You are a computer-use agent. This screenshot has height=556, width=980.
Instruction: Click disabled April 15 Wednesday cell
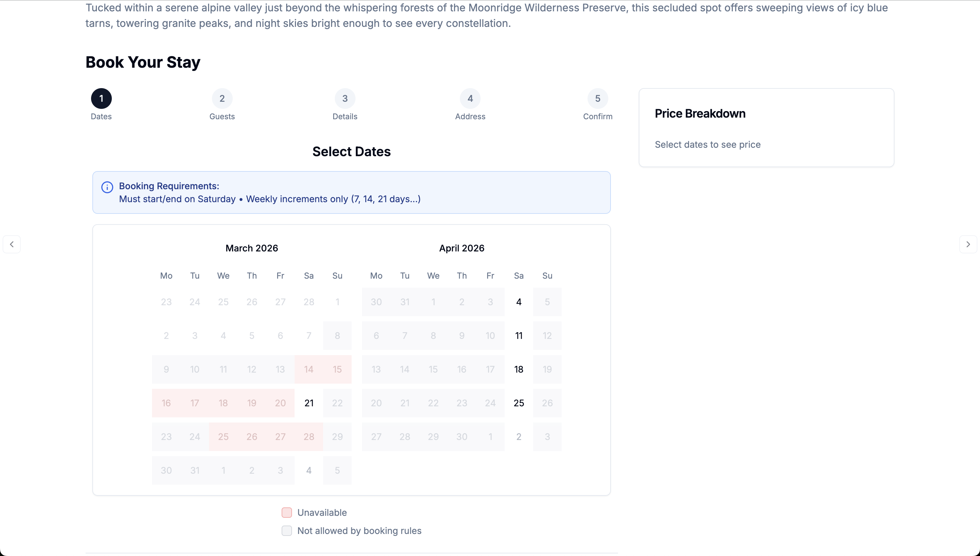tap(433, 369)
